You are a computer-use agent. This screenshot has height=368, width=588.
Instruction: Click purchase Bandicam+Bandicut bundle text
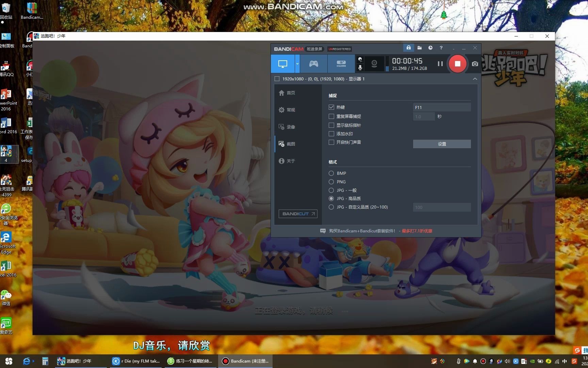[x=362, y=231]
